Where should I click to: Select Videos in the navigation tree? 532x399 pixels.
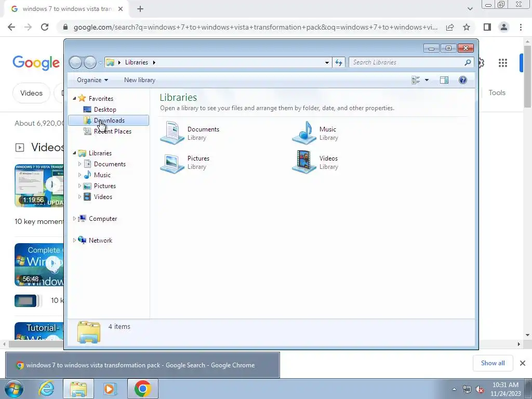pos(103,197)
